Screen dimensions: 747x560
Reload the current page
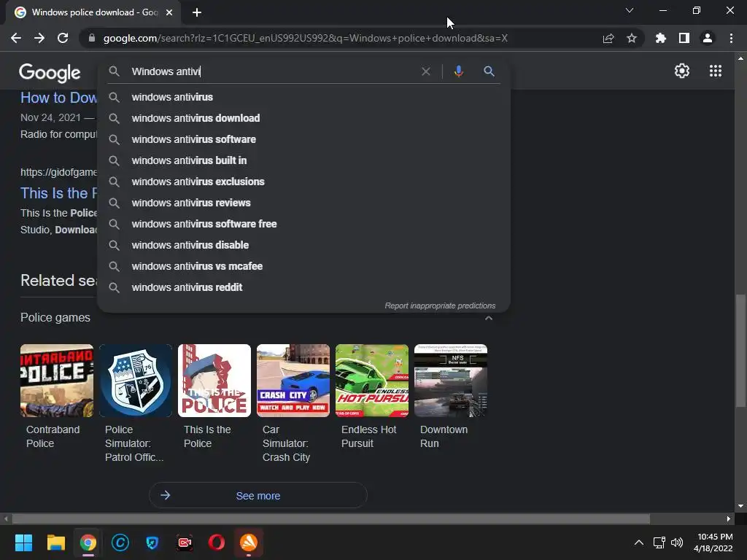pos(63,38)
